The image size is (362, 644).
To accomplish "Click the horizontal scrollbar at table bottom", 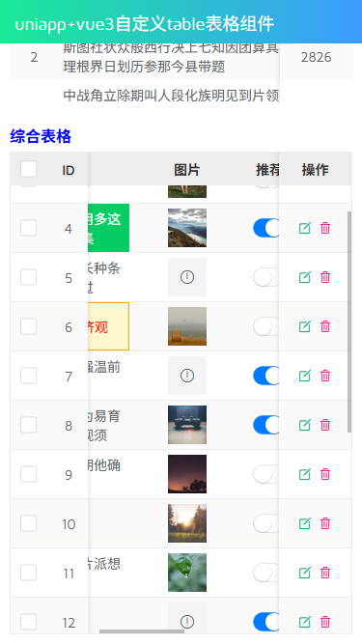I will pos(142,631).
